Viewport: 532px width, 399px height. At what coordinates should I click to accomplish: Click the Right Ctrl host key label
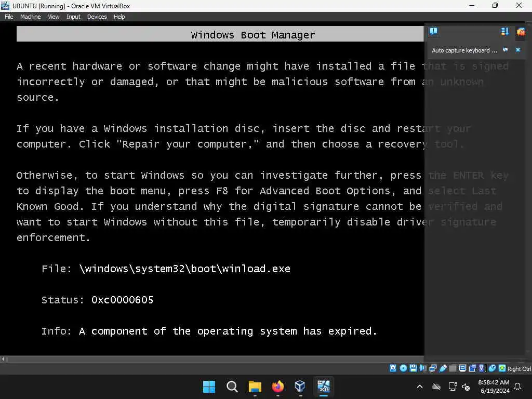pos(519,369)
